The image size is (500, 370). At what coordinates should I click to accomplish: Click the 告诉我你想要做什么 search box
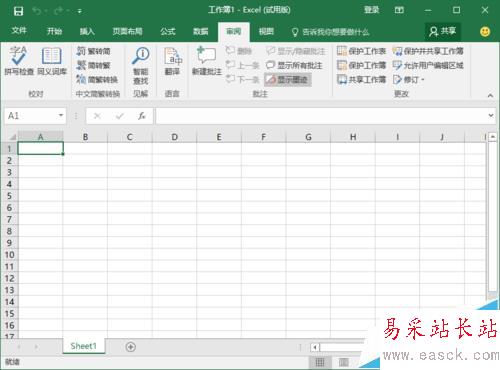click(331, 32)
